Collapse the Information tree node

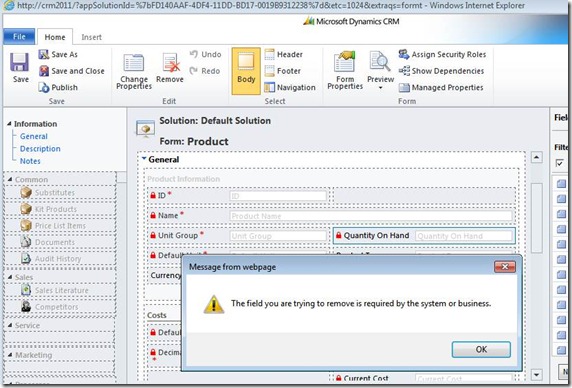coord(9,124)
